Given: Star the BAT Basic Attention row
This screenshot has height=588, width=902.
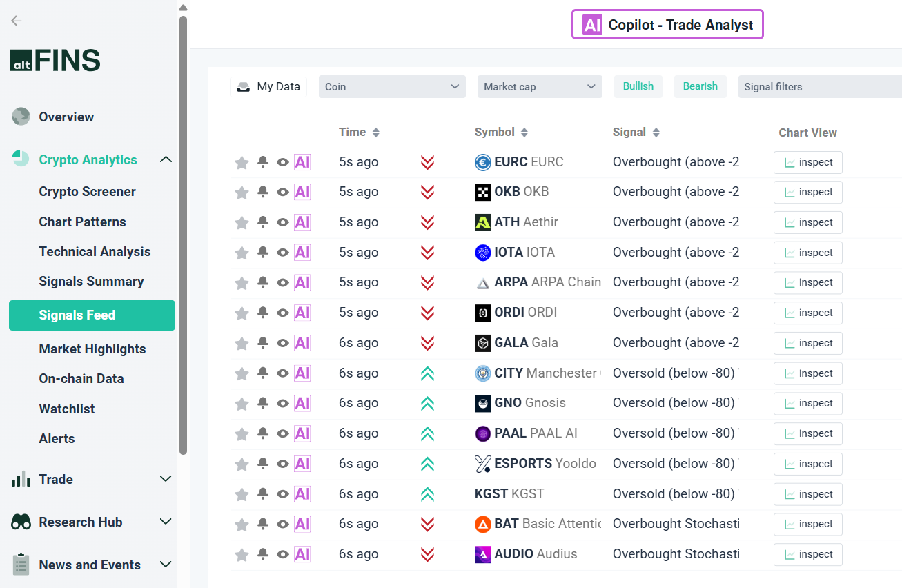Looking at the screenshot, I should click(x=242, y=524).
